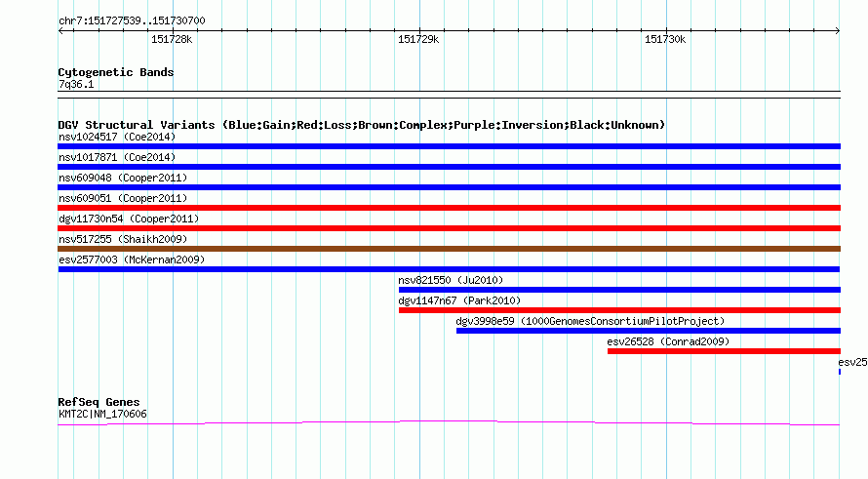This screenshot has width=868, height=479.
Task: Click the 151730k ruler position
Action: (665, 39)
